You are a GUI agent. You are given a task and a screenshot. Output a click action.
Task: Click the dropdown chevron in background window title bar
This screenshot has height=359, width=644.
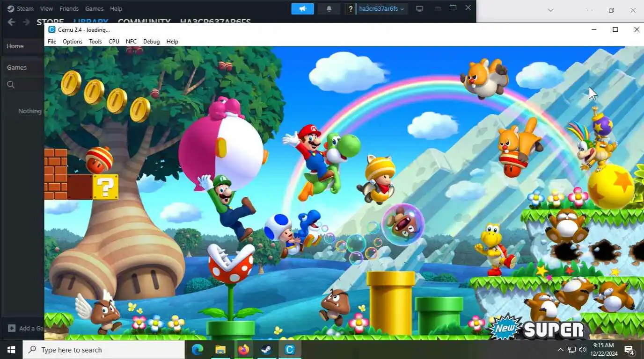(550, 10)
